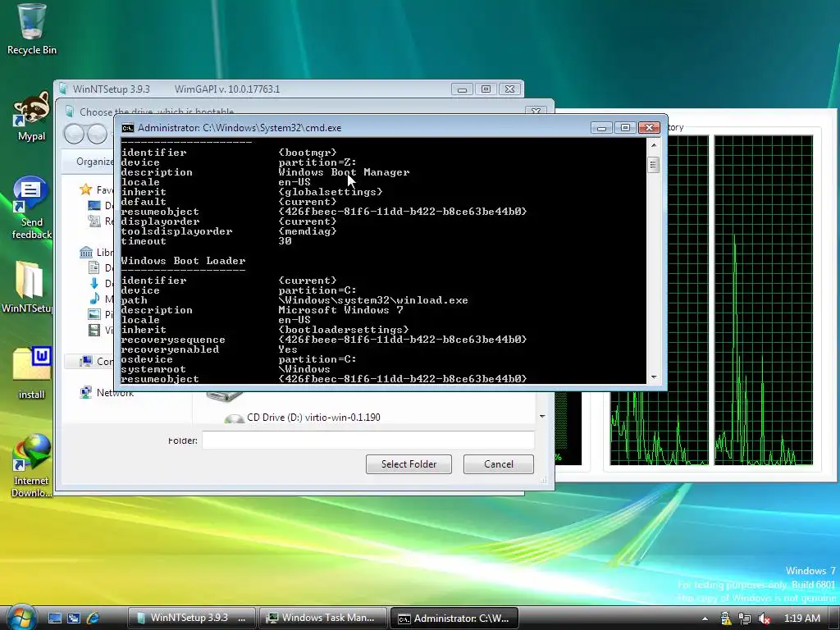Viewport: 840px width, 630px height.
Task: Click the 'Microsoft Windows 7' description text
Action: pos(340,310)
